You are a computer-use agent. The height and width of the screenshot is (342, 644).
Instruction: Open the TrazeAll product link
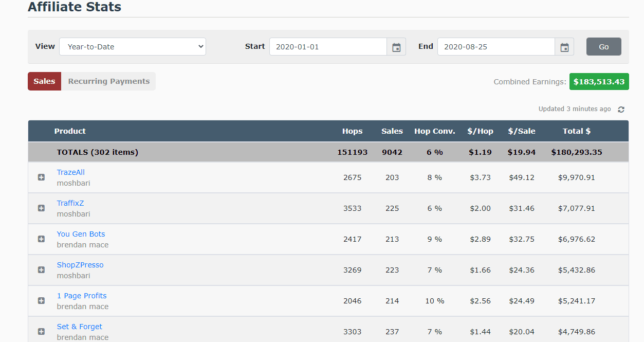tap(70, 172)
